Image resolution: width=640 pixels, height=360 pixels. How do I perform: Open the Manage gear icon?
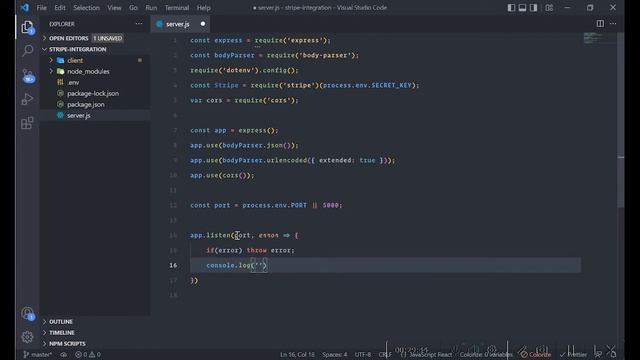coord(27,337)
